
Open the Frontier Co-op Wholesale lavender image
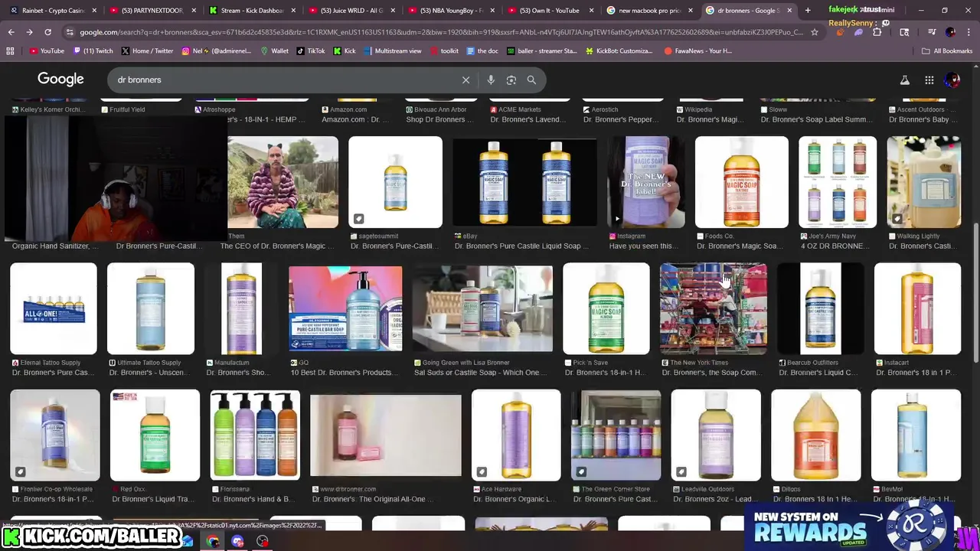[55, 435]
